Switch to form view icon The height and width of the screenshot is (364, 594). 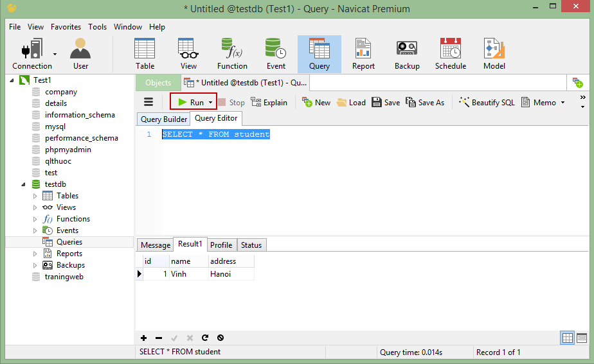point(582,338)
